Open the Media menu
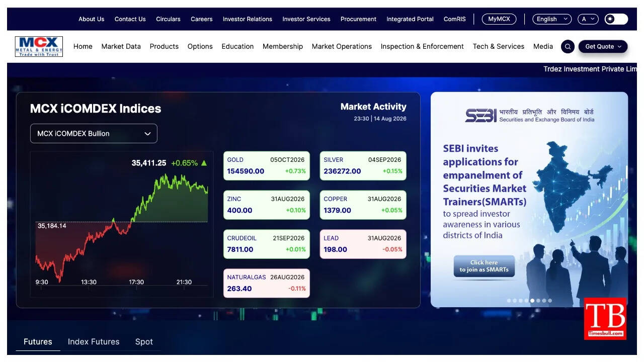The image size is (644, 362). tap(543, 46)
